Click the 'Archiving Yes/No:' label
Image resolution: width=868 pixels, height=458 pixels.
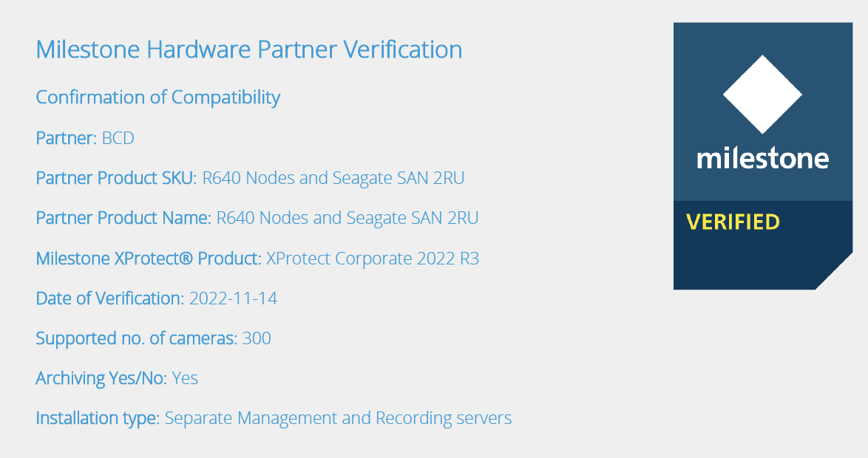[101, 378]
